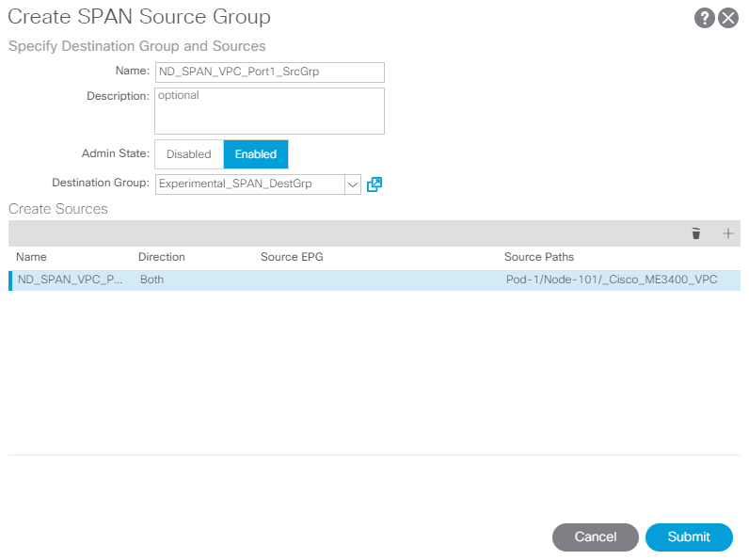Sort by the Source Paths column header
The height and width of the screenshot is (560, 749).
[539, 257]
